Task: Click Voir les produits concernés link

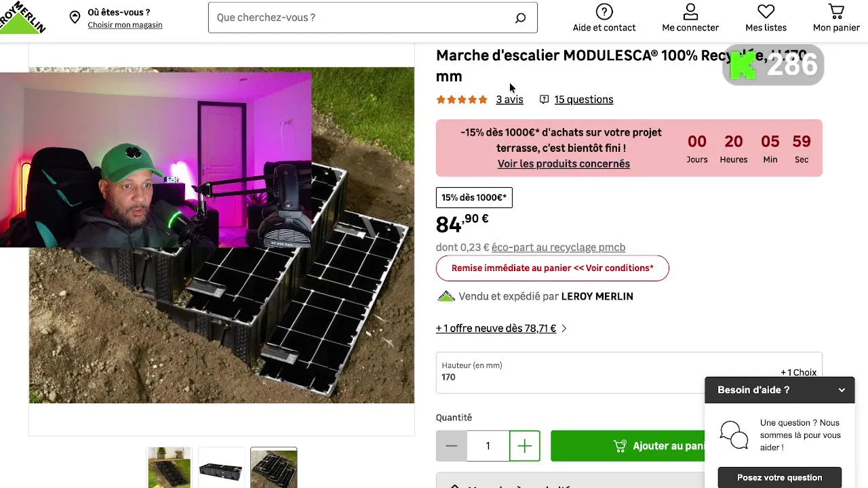Action: [x=564, y=164]
